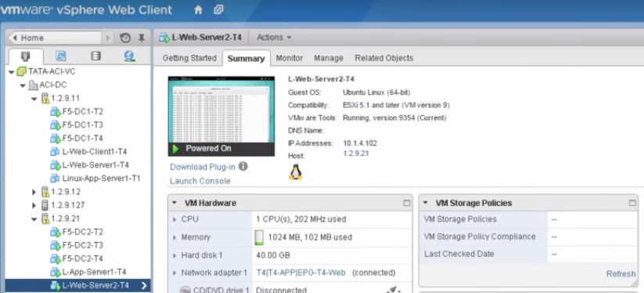Screen dimensions: 644x293
Task: Expand the Memory hardware details
Action: [174, 237]
